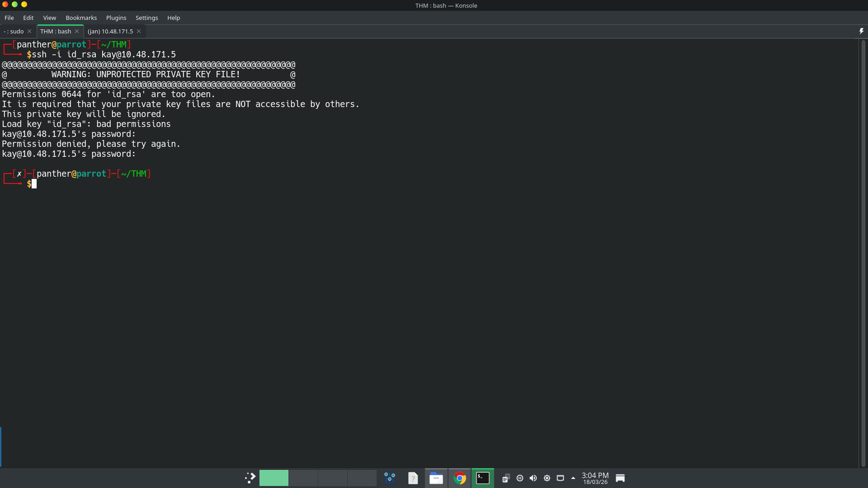Screen dimensions: 868x488
Task: Launch Google Chrome from taskbar
Action: click(x=460, y=478)
